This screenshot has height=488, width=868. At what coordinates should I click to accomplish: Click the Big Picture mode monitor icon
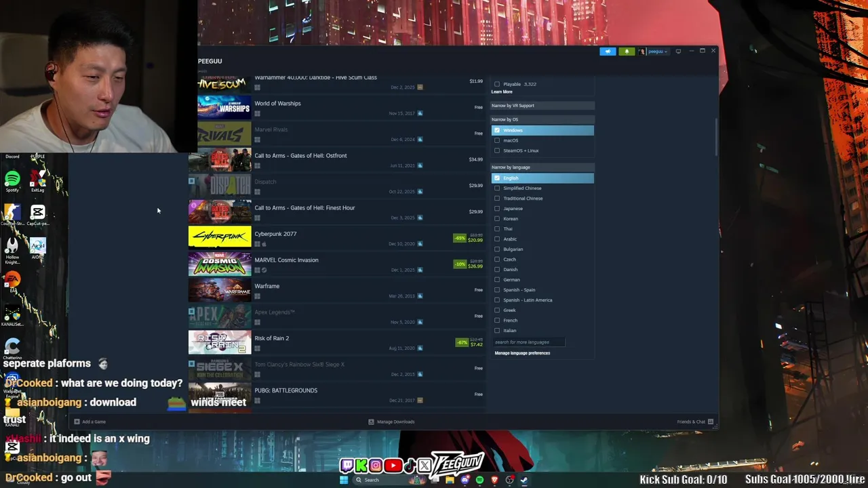[x=678, y=52]
